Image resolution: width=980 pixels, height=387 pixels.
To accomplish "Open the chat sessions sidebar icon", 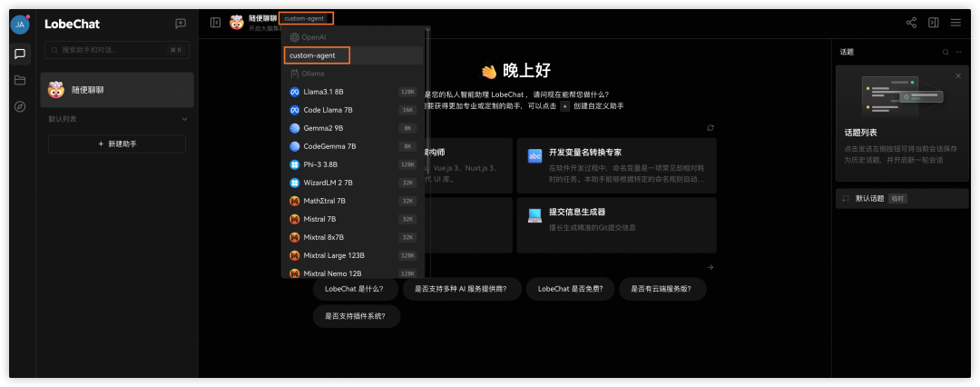I will (20, 54).
